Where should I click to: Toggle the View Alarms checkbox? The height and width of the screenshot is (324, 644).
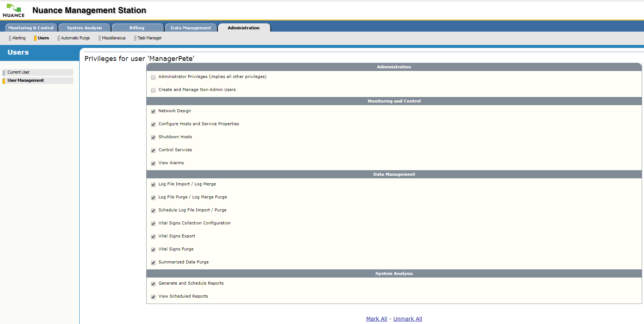tap(153, 163)
